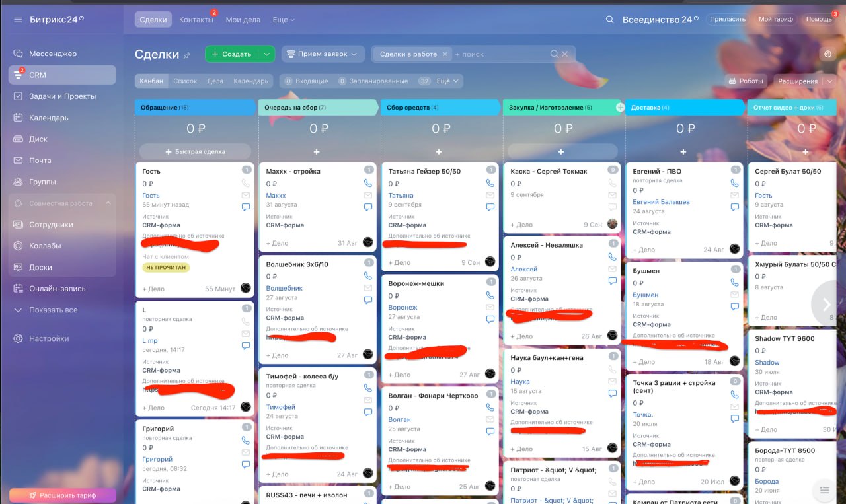
Task: Click the Расширить тариф button
Action: pyautogui.click(x=63, y=495)
